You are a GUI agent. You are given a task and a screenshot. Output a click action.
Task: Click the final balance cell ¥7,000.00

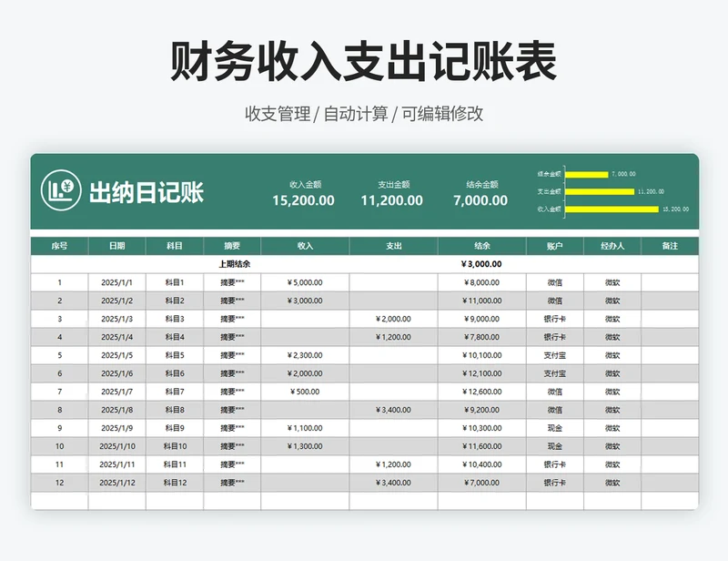[482, 483]
